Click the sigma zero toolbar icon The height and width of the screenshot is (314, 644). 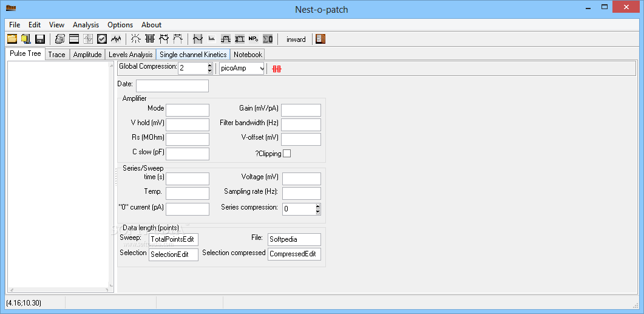pyautogui.click(x=268, y=39)
